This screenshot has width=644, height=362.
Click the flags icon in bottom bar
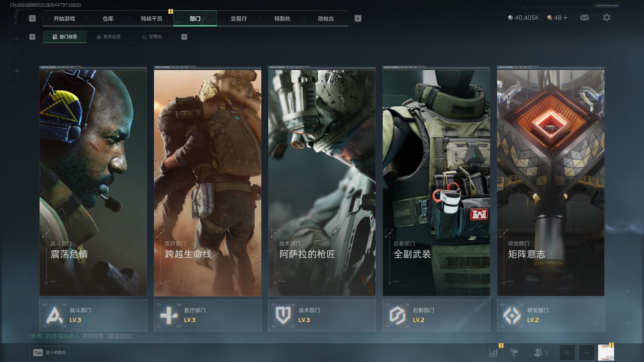514,352
